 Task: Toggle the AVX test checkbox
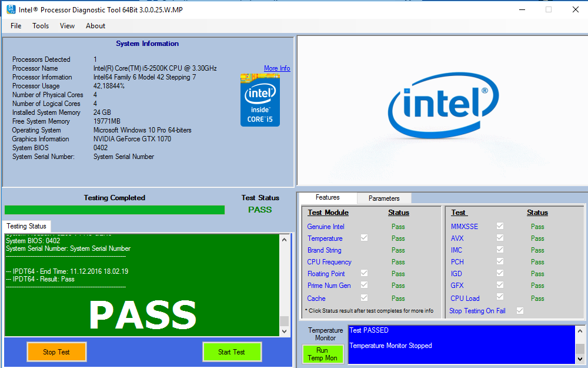tap(500, 238)
